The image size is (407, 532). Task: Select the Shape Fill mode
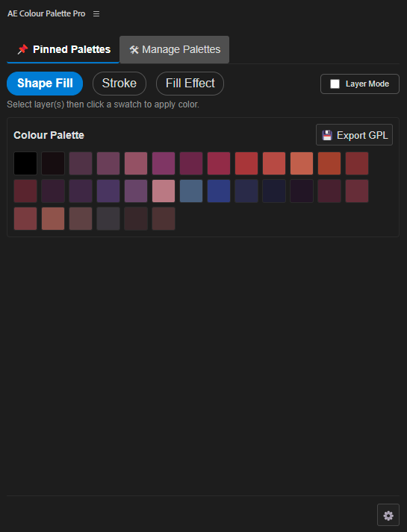[x=45, y=84]
